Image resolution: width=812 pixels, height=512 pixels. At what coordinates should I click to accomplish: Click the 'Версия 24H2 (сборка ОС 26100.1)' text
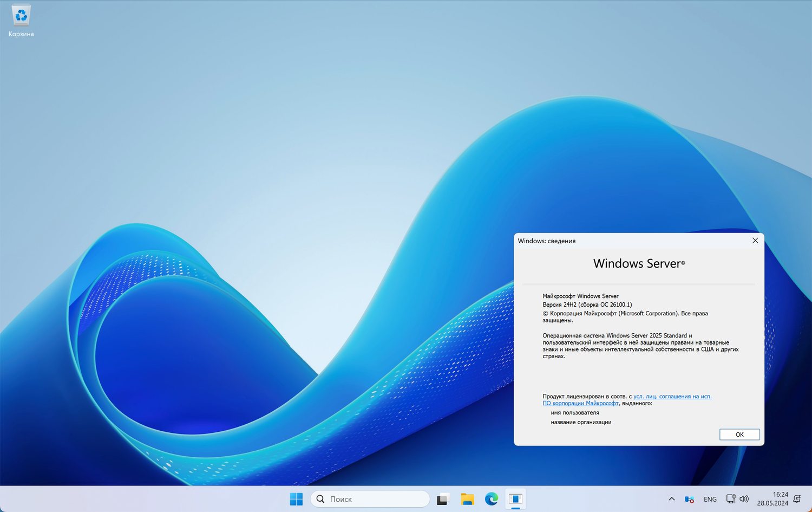[x=587, y=304]
